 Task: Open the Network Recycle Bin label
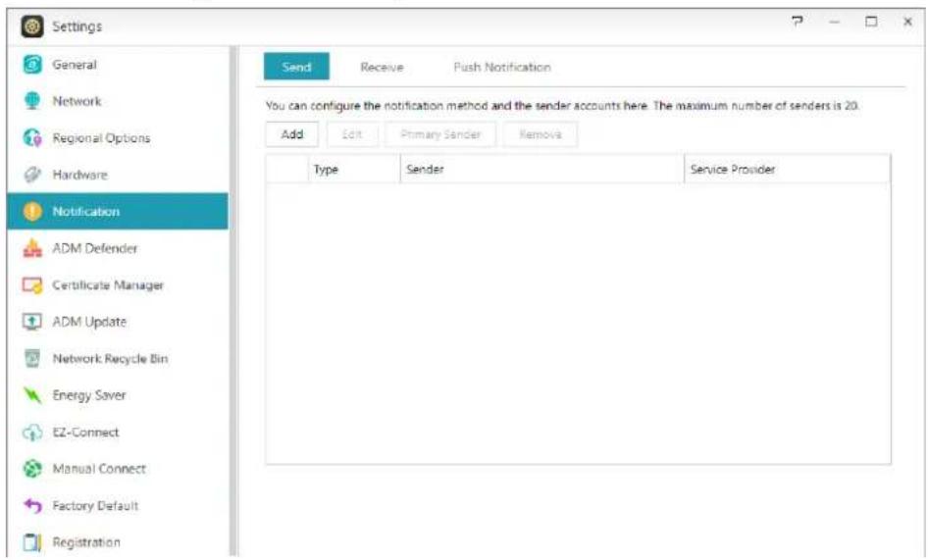click(x=110, y=359)
